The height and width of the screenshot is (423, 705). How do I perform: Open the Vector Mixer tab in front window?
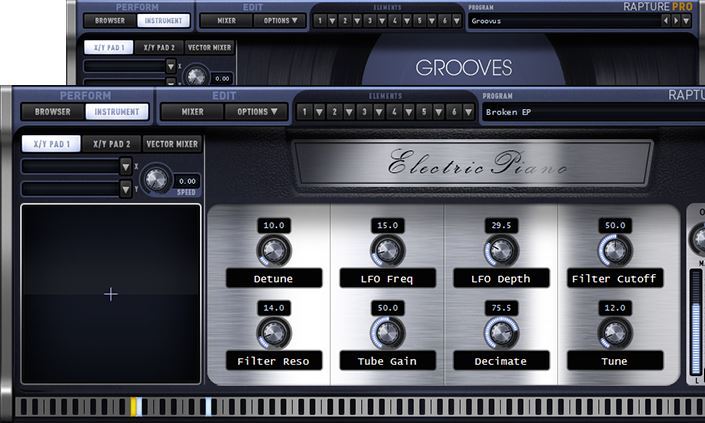pyautogui.click(x=172, y=144)
